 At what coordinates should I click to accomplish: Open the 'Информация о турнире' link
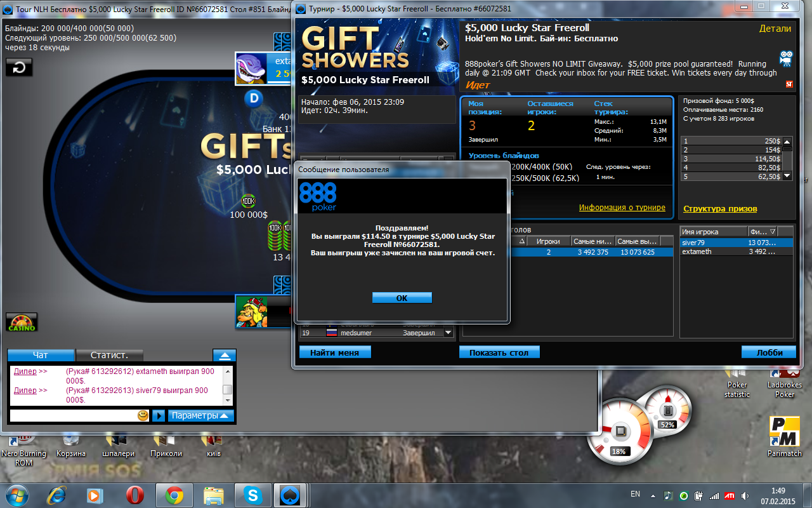(622, 208)
